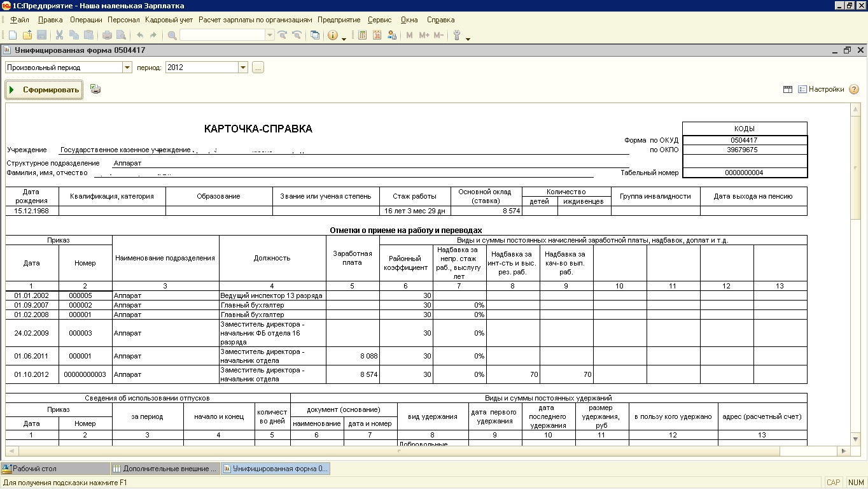Viewport: 868px width, 489px height.
Task: Open the Файл menu
Action: 20,20
